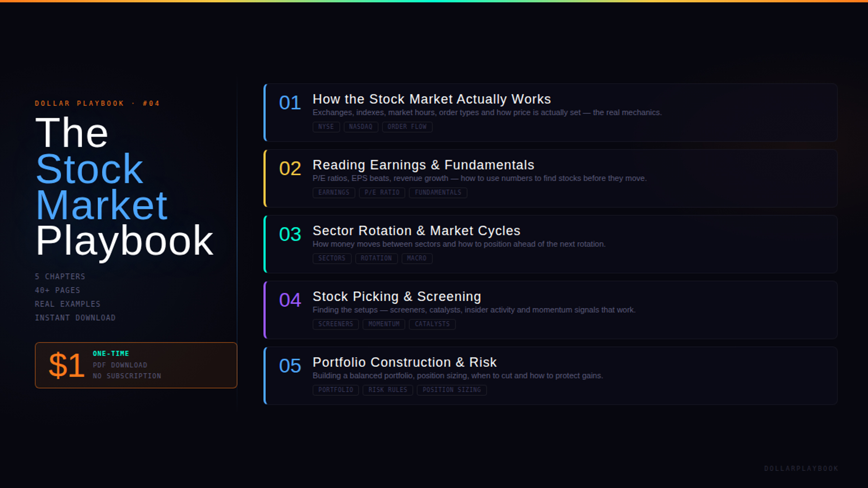Viewport: 868px width, 488px height.
Task: Open "Portfolio Construction & Risk" chapter heading
Action: click(x=405, y=362)
